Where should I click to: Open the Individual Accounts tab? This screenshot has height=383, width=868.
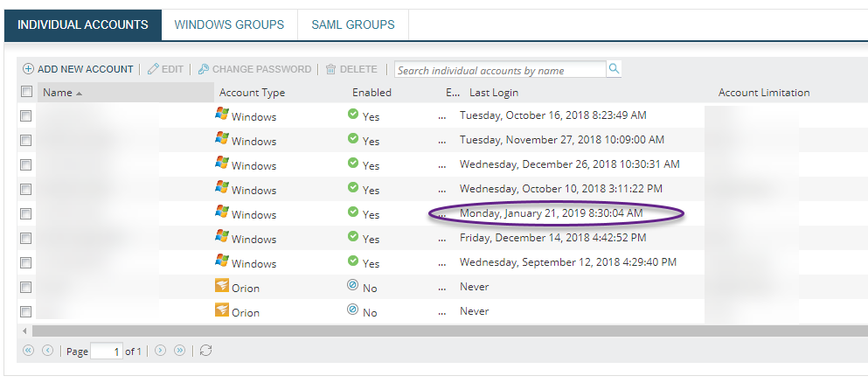83,24
